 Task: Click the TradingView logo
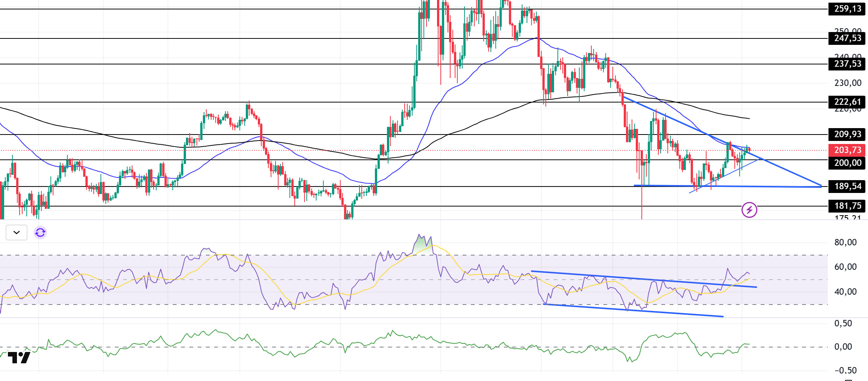[19, 357]
